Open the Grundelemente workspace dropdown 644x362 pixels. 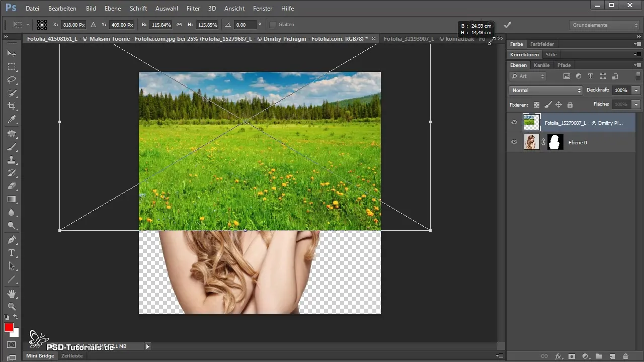(x=605, y=25)
